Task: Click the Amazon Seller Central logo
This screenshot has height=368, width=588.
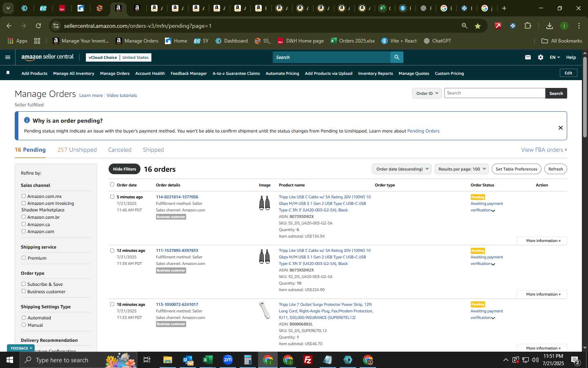Action: (x=47, y=57)
